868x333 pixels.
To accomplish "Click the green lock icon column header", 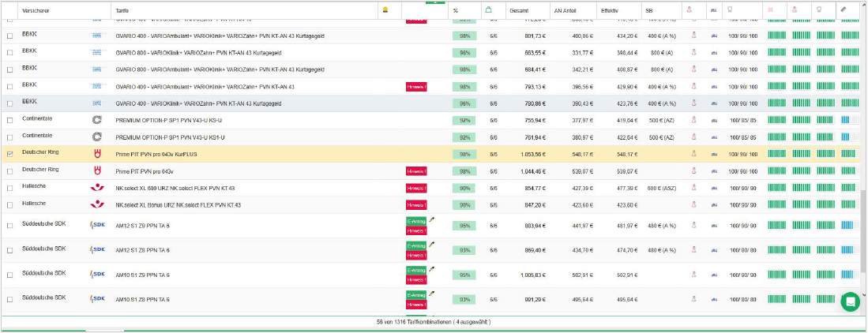I will 489,9.
